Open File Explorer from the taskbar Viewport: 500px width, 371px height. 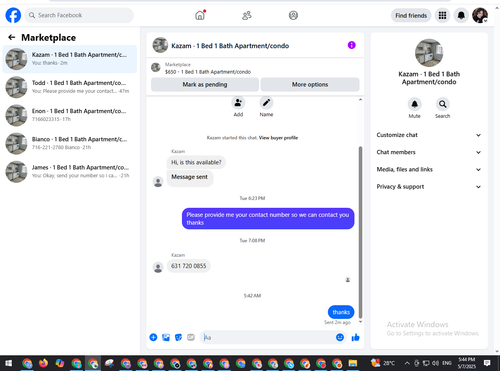click(353, 363)
